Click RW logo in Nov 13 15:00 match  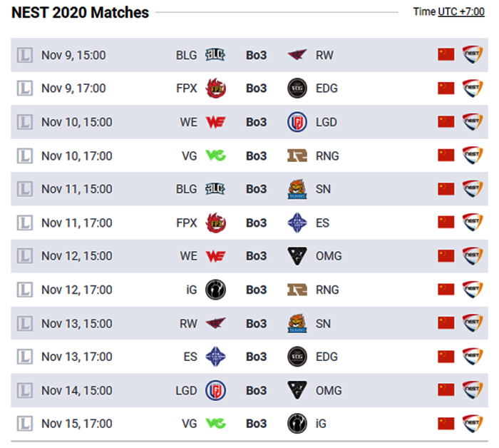(216, 323)
